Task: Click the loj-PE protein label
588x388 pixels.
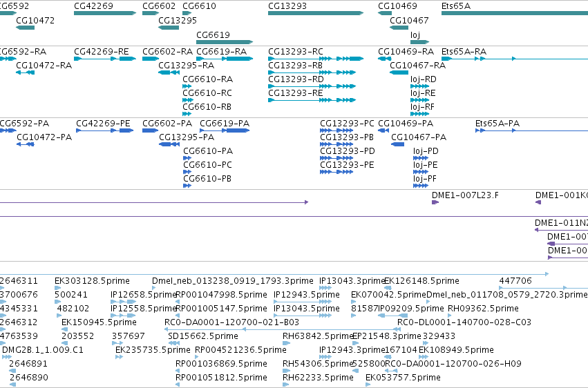Action: (x=425, y=165)
